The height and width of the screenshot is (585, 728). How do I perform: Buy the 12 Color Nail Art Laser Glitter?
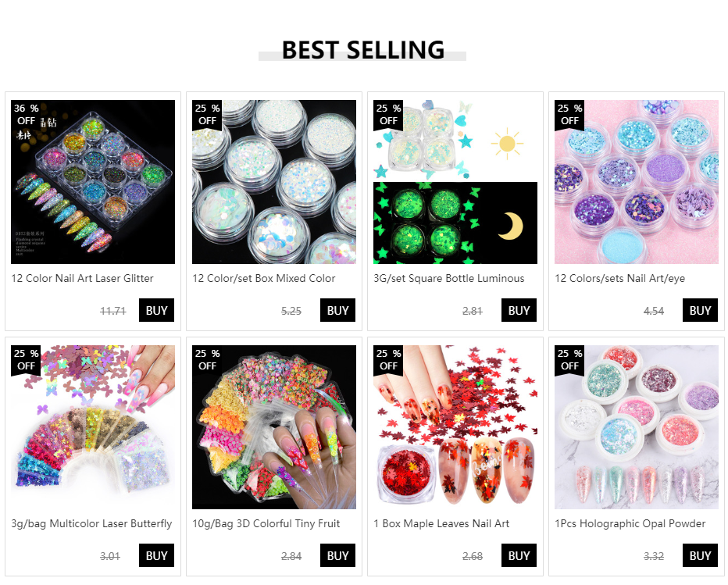(156, 310)
